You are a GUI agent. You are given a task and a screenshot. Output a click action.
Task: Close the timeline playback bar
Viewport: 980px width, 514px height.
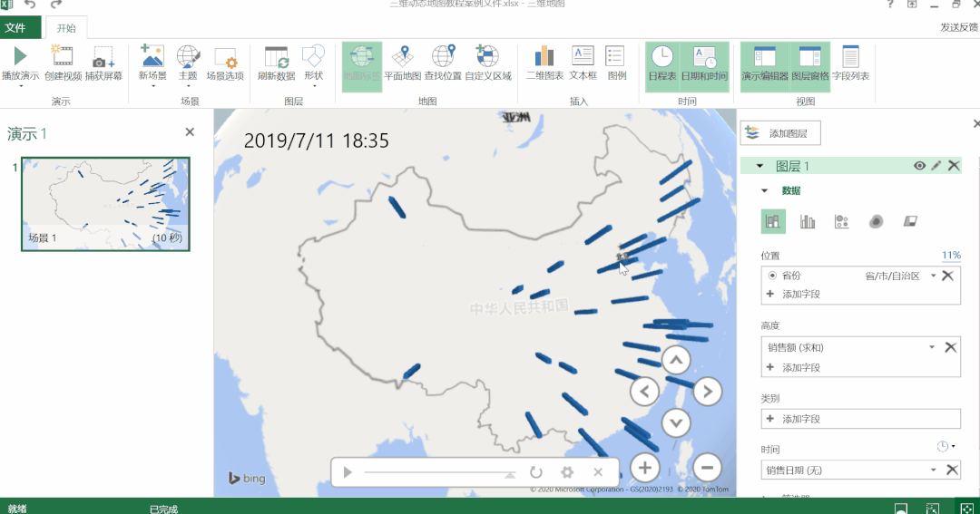[598, 472]
